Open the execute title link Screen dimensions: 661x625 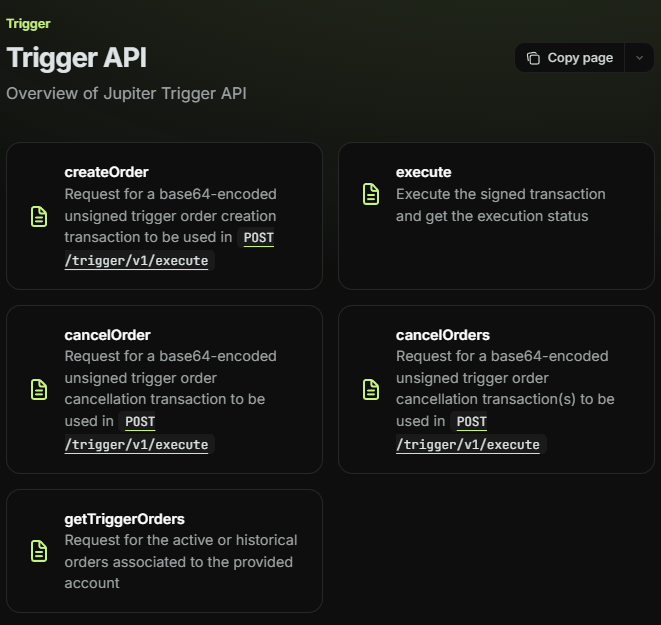tap(423, 172)
